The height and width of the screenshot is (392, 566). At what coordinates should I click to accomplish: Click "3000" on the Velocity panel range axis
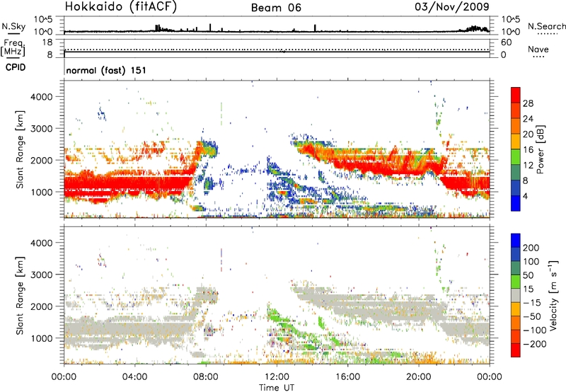42,275
